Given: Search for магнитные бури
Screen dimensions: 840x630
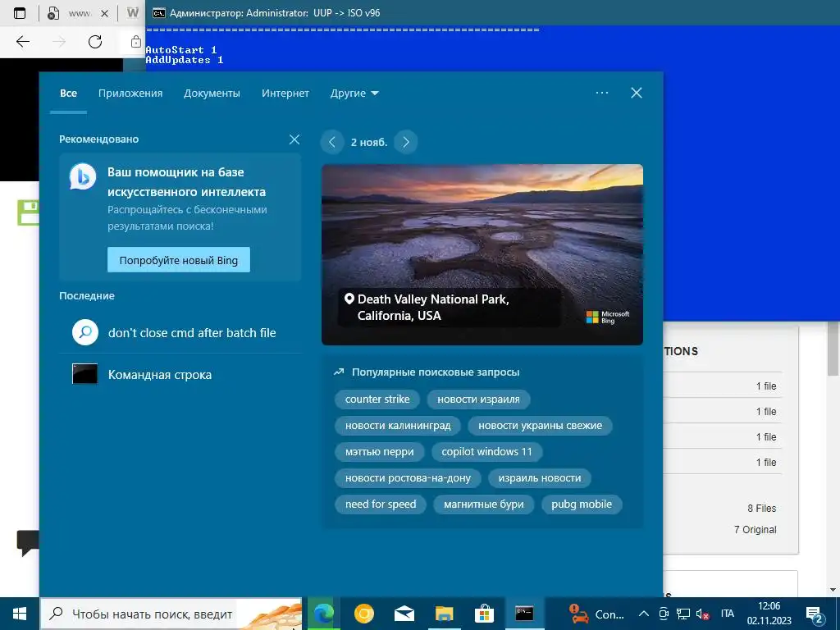Looking at the screenshot, I should [x=484, y=504].
